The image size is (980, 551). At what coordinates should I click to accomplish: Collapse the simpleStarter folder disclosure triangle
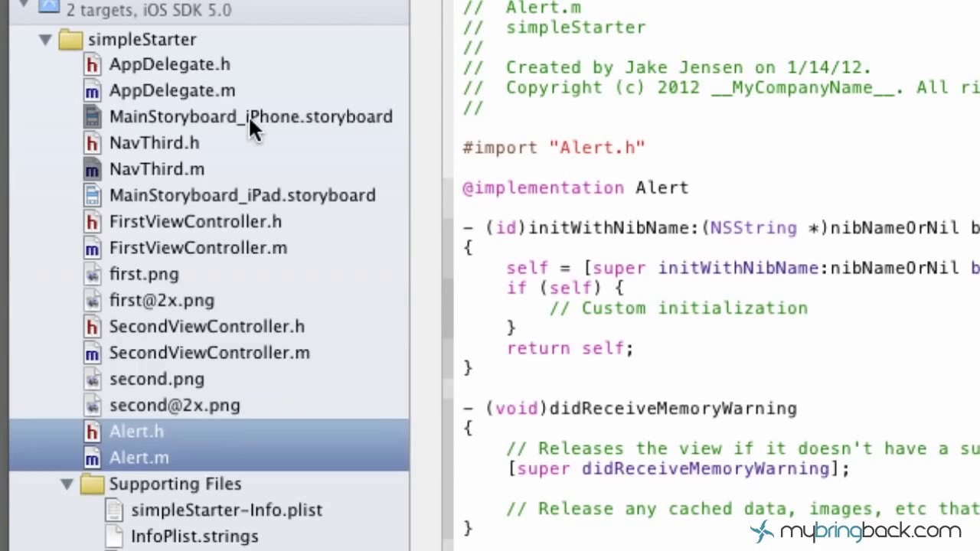[x=45, y=40]
